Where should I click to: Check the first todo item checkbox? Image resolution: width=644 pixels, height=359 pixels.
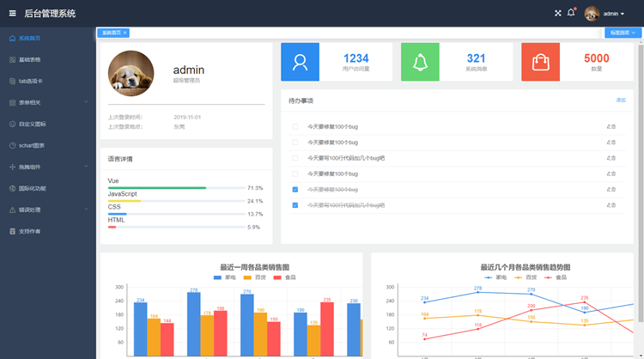pos(295,127)
